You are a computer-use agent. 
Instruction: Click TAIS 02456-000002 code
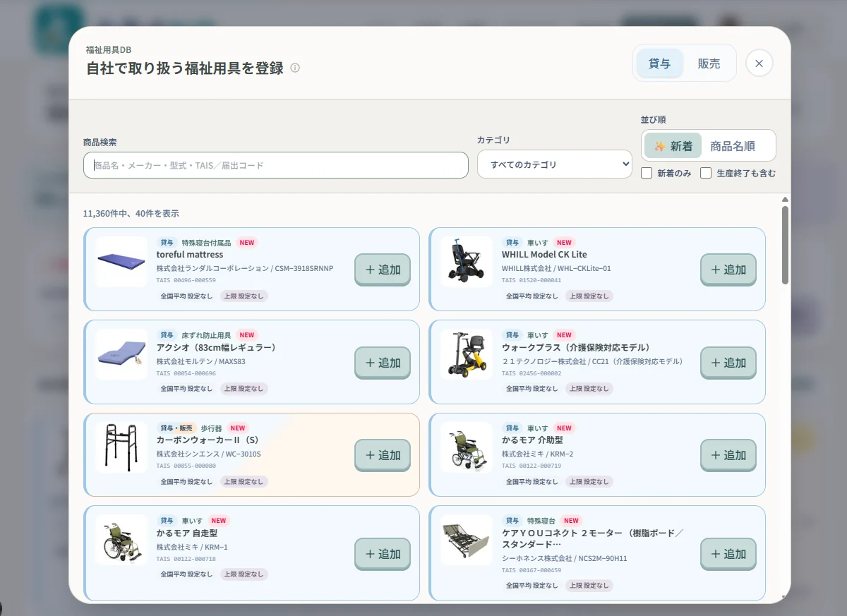click(x=531, y=373)
